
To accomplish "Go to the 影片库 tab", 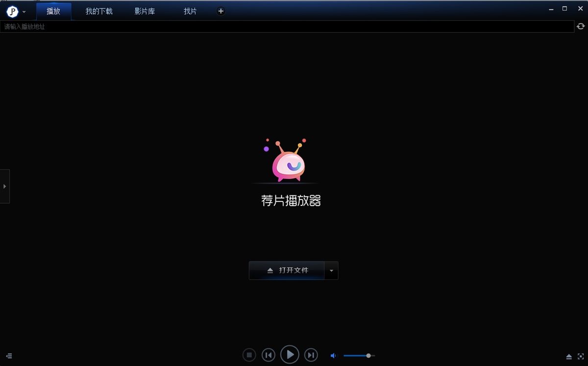I will pos(145,11).
